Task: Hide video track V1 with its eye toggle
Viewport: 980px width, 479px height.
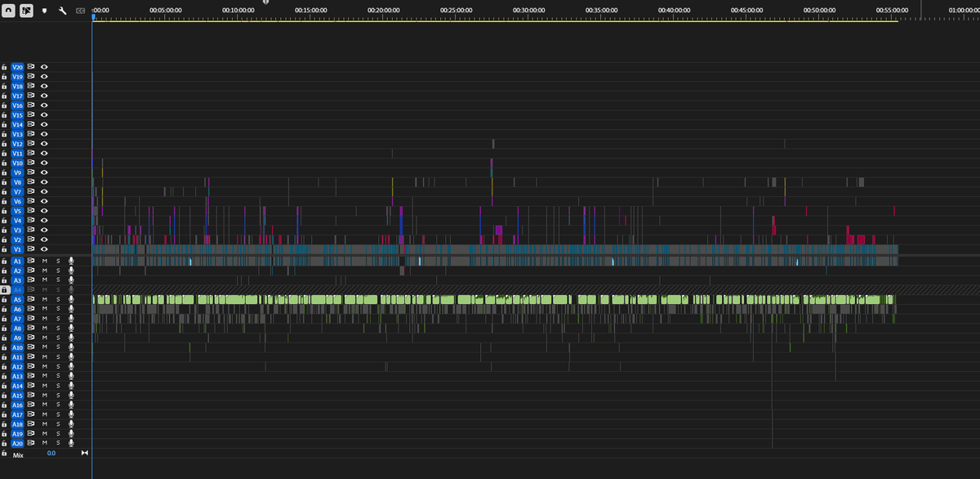Action: 44,249
